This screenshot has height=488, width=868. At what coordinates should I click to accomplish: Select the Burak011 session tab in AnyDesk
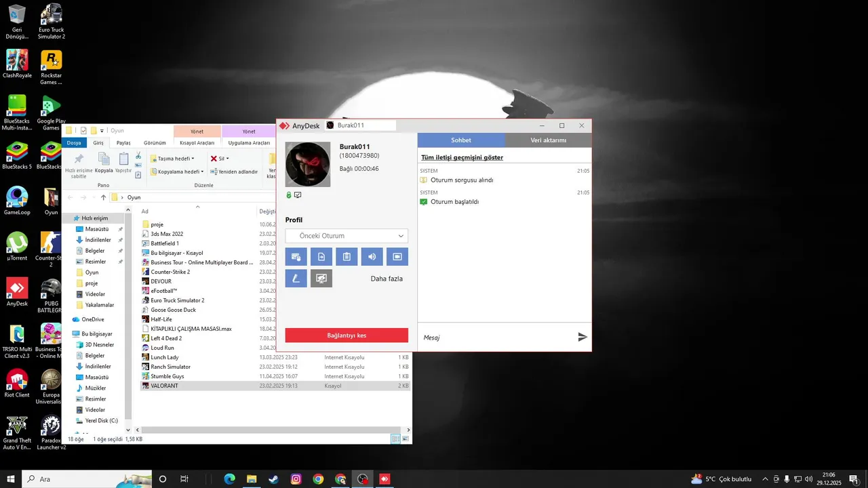pos(359,125)
